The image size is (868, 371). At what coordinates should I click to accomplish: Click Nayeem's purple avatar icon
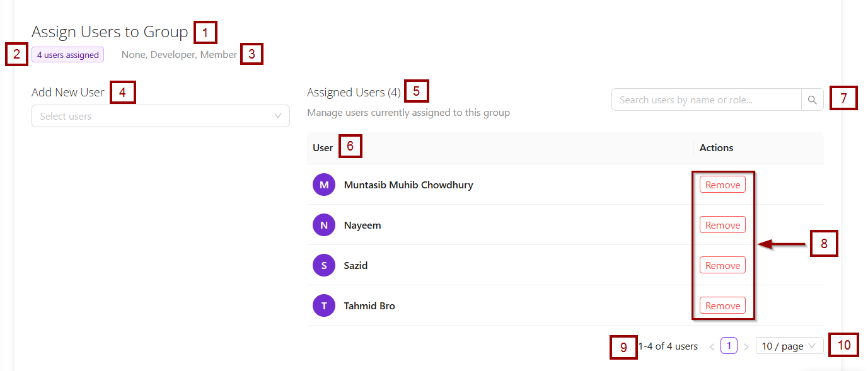(x=324, y=225)
